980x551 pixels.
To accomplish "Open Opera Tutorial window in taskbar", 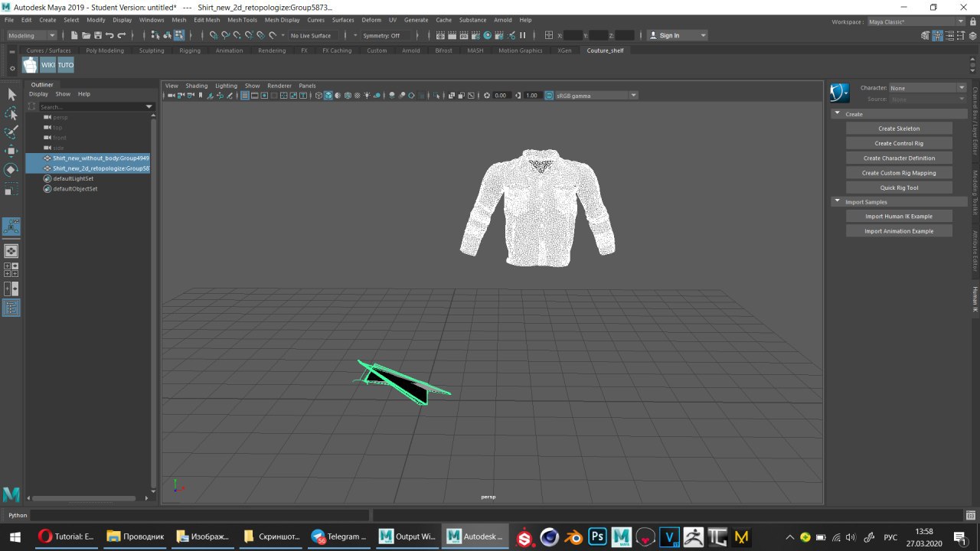I will [67, 536].
